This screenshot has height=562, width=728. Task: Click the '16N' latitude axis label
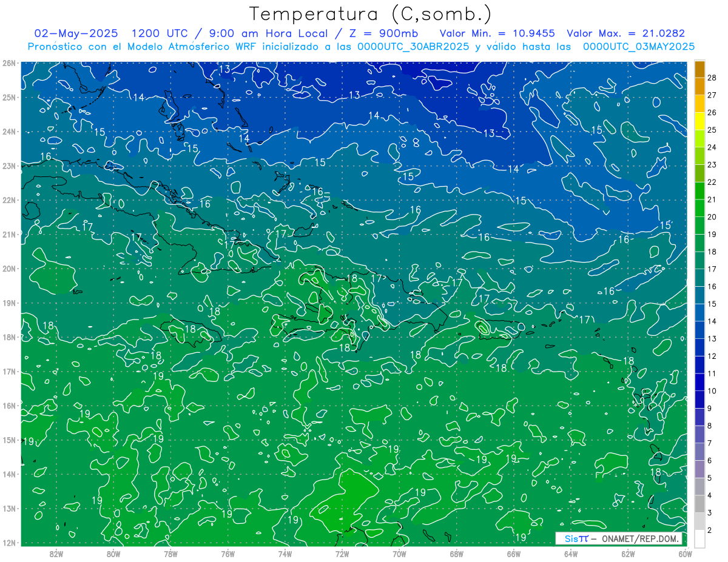[x=9, y=406]
